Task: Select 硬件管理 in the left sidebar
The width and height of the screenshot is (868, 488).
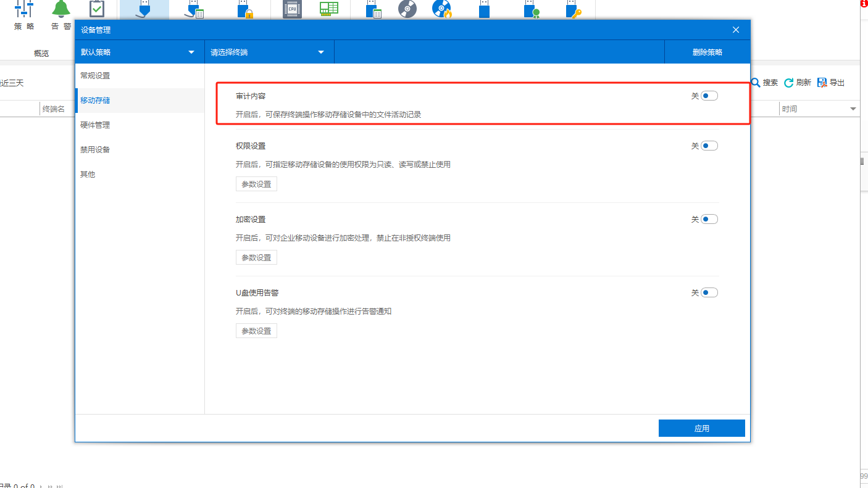Action: [95, 125]
